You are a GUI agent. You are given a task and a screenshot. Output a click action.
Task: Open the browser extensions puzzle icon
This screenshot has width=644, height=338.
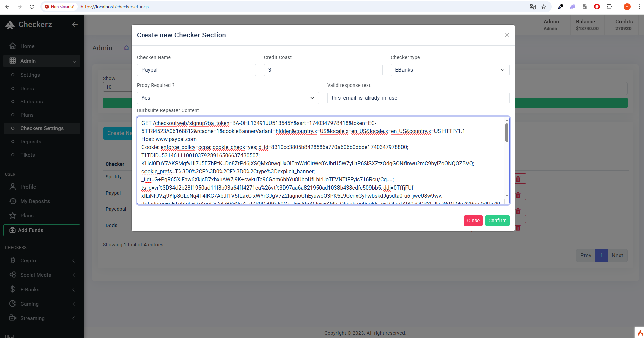(x=609, y=7)
